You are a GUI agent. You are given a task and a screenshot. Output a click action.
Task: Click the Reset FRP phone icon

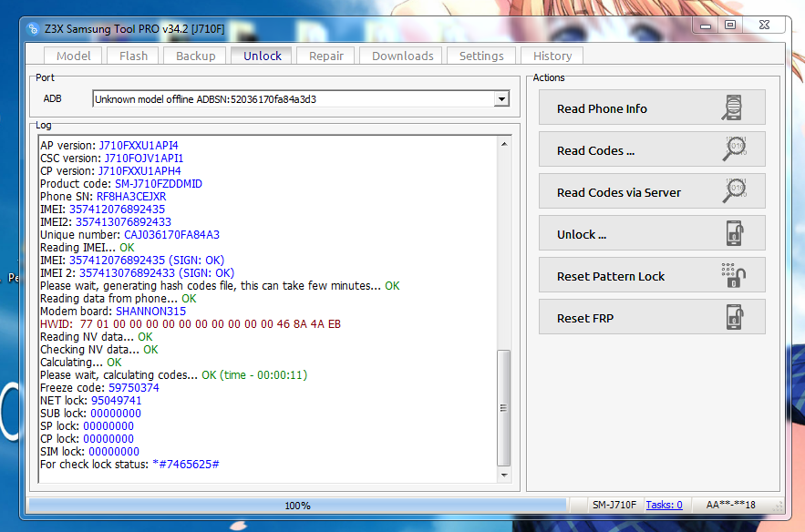click(735, 317)
